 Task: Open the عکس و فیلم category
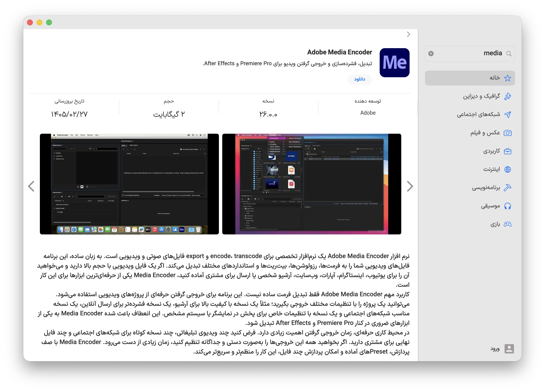tap(470, 133)
